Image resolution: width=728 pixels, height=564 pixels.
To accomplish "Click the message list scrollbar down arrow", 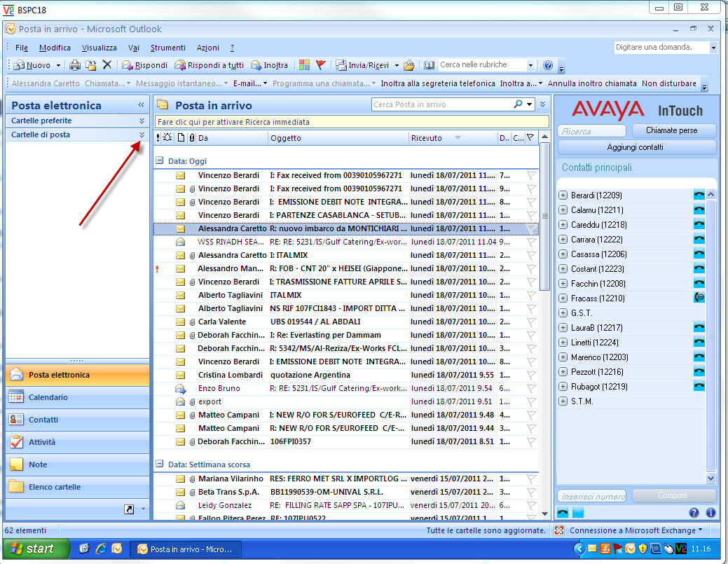I will tap(545, 514).
